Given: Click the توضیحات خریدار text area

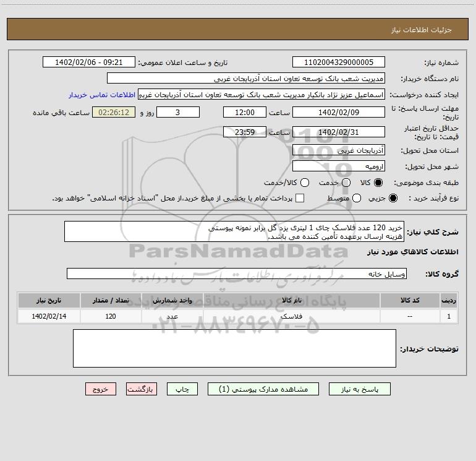Looking at the screenshot, I should point(234,348).
